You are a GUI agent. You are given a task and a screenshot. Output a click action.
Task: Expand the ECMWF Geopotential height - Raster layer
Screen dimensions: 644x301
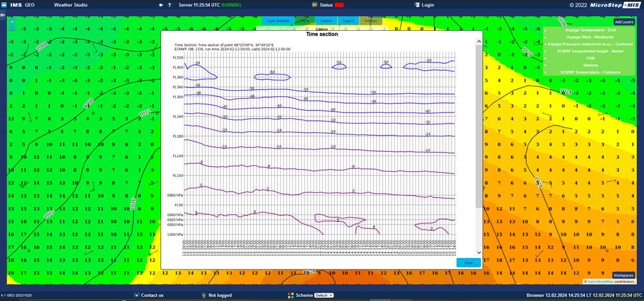click(x=546, y=51)
